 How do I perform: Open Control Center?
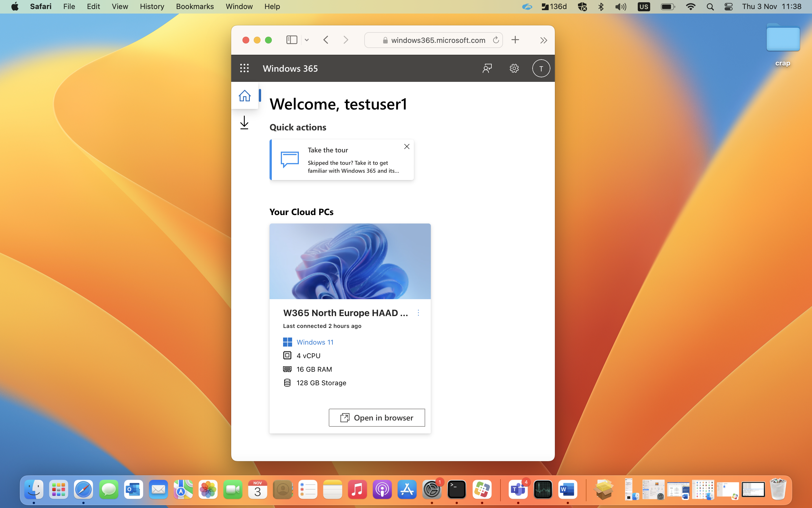click(729, 7)
